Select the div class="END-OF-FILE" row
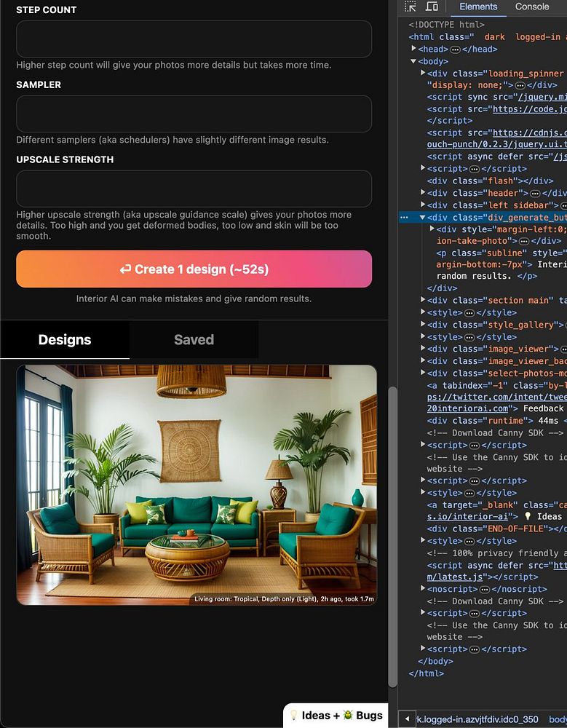 click(497, 529)
